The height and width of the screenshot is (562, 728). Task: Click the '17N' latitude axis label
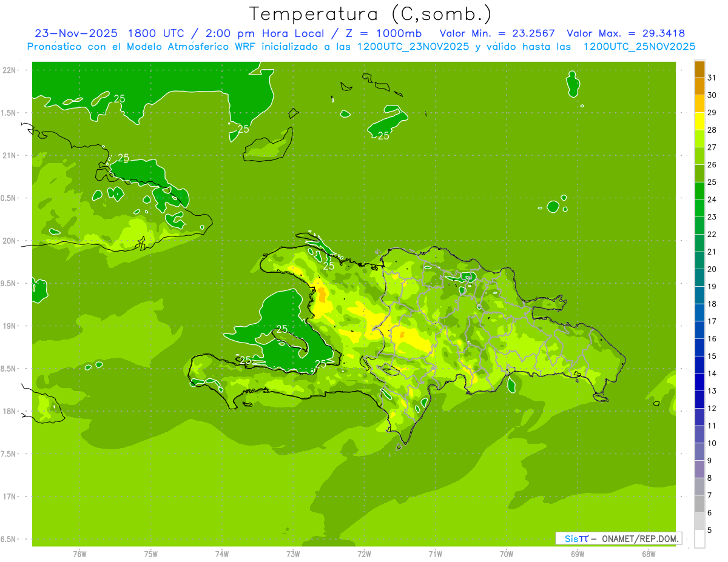point(9,497)
